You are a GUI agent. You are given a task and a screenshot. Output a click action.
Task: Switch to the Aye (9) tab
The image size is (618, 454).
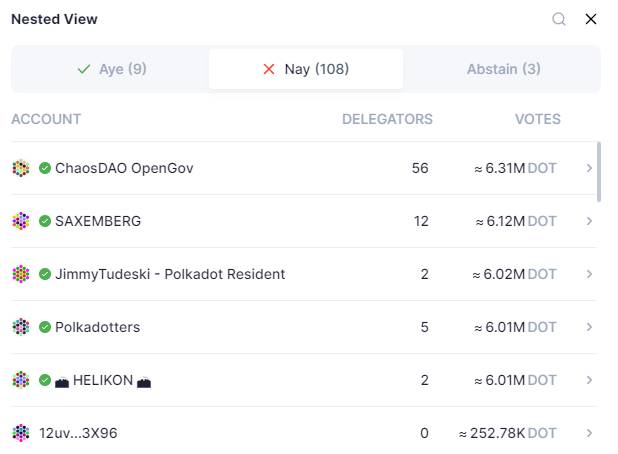tap(112, 69)
